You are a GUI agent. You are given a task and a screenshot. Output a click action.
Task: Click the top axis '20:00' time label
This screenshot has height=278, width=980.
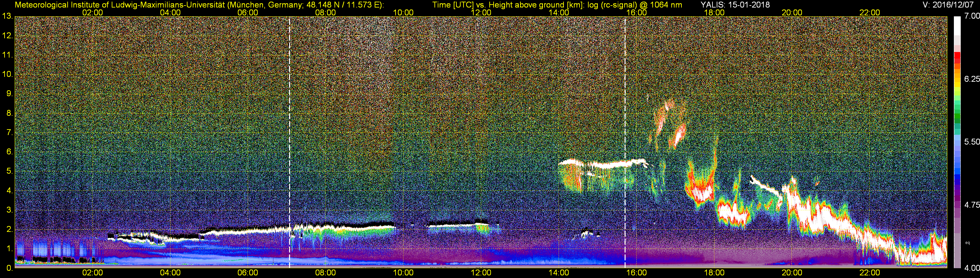tap(792, 12)
